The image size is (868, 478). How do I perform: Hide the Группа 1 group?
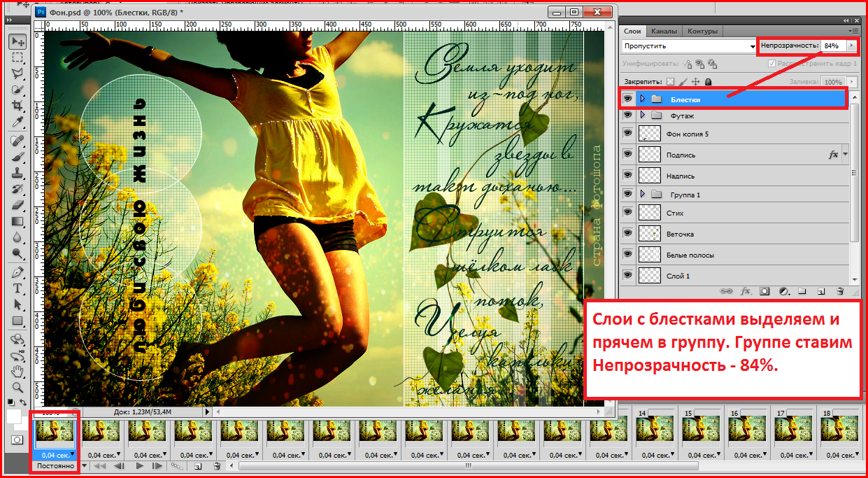coord(627,194)
